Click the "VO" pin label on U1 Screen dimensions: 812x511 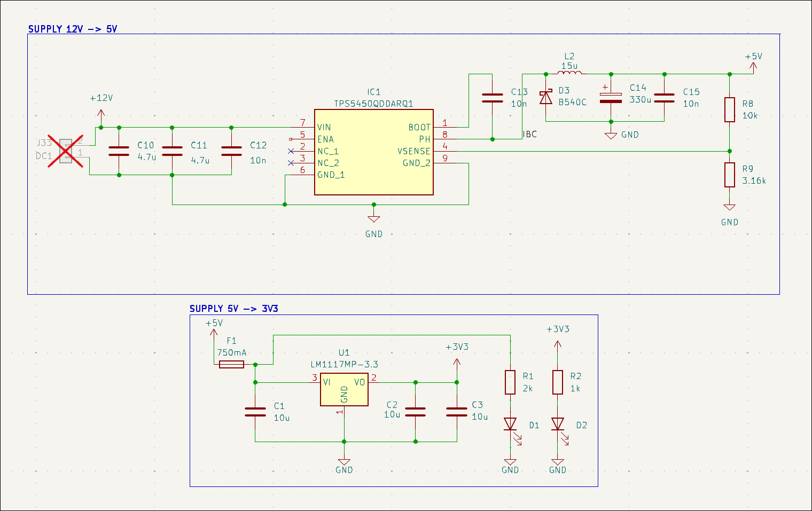click(360, 382)
